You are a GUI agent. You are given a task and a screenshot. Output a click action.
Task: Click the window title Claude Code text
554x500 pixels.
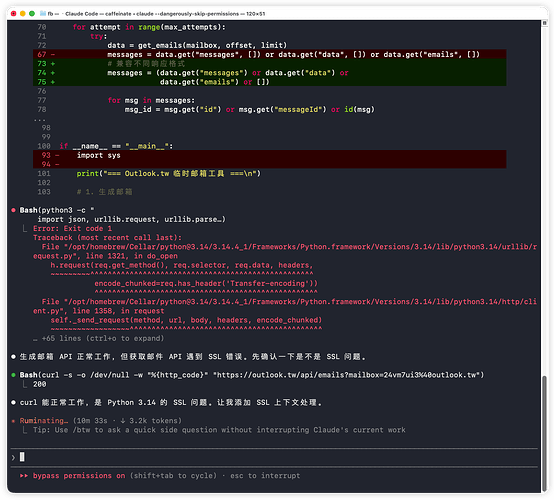[82, 13]
